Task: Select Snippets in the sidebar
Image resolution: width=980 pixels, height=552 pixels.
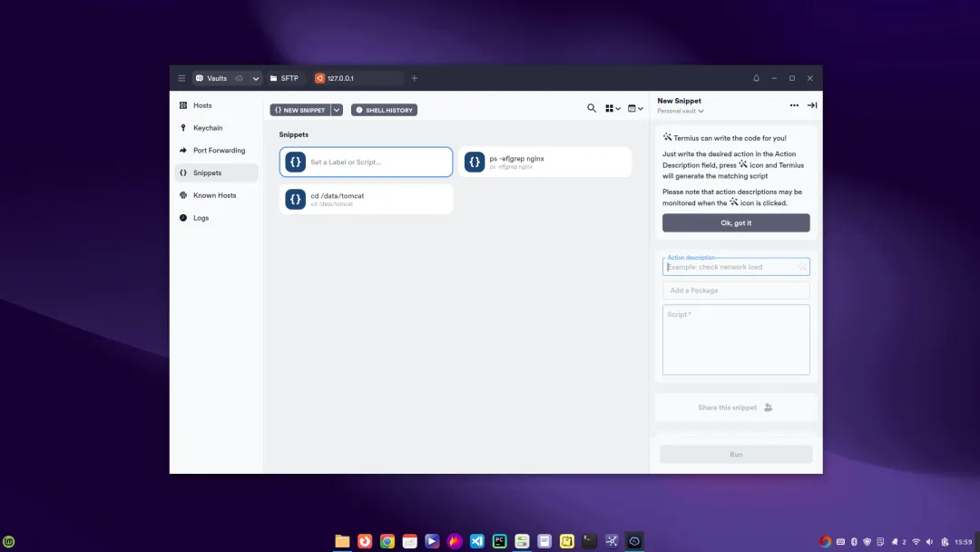Action: point(217,173)
